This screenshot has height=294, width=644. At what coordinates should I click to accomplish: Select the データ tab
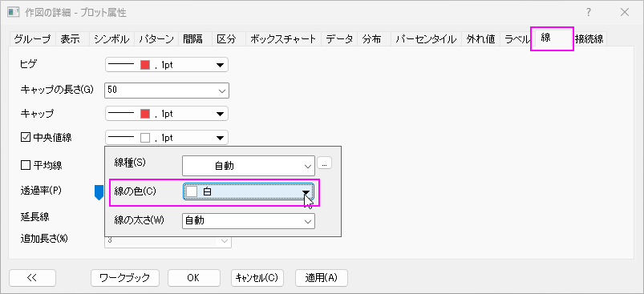[x=339, y=39]
